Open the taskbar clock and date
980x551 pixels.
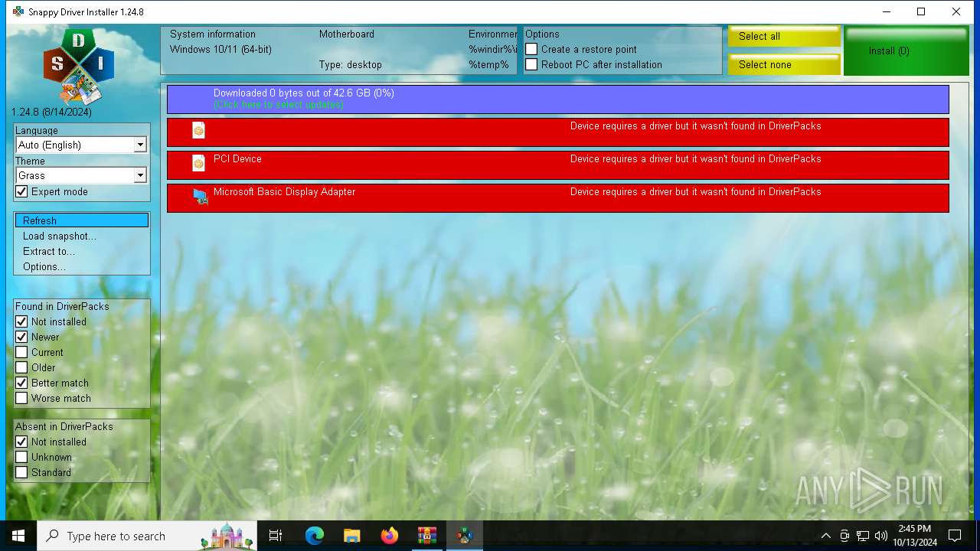[915, 536]
